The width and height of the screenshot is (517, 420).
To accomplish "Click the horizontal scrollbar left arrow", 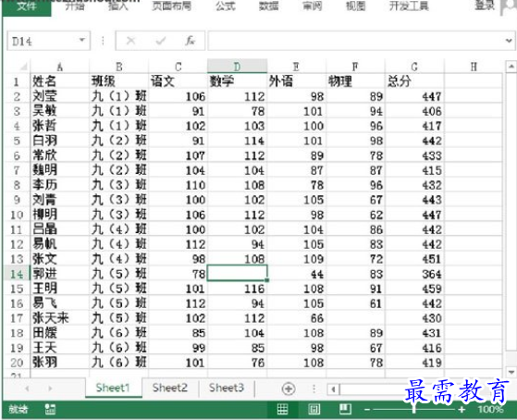I will tap(333, 389).
